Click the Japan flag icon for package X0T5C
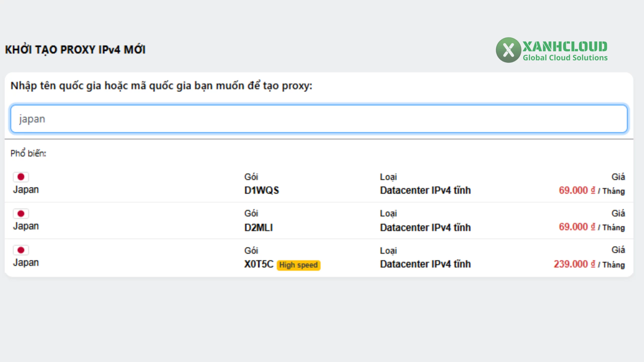The width and height of the screenshot is (644, 362). (21, 250)
